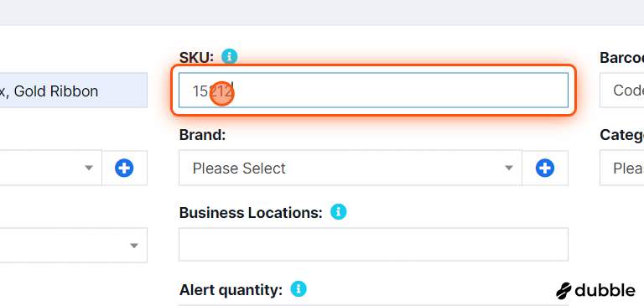
Task: Click plus icon below the Gold Ribbon field
Action: [124, 168]
